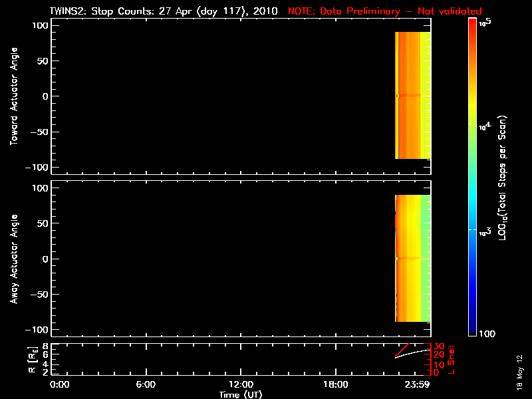Click the "8" tick on the R axis
Image resolution: width=532 pixels, height=399 pixels.
coord(45,346)
